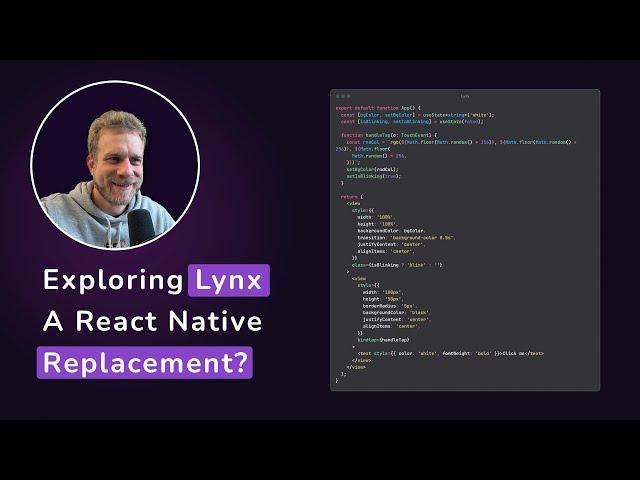
Task: Click the microphone in the presenter photo
Action: pyautogui.click(x=142, y=225)
